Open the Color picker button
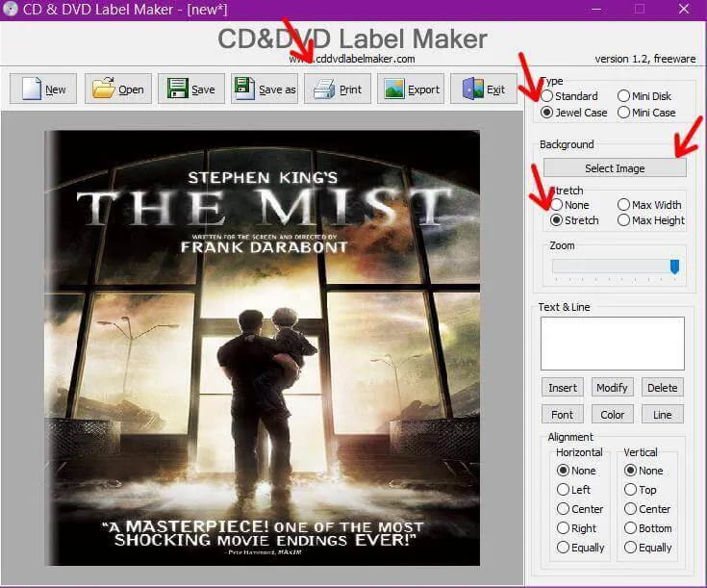This screenshot has width=707, height=588. click(613, 414)
